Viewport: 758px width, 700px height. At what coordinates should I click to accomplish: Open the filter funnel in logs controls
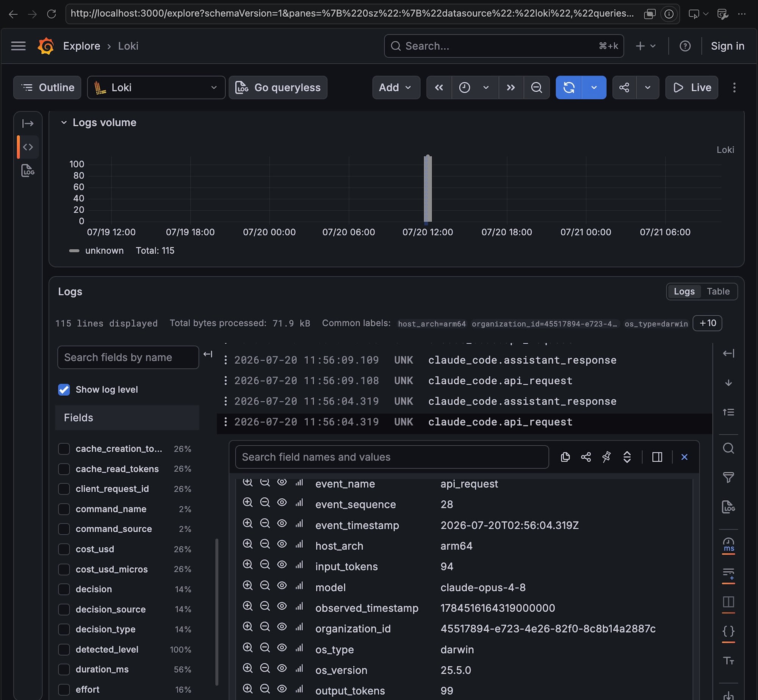[728, 478]
